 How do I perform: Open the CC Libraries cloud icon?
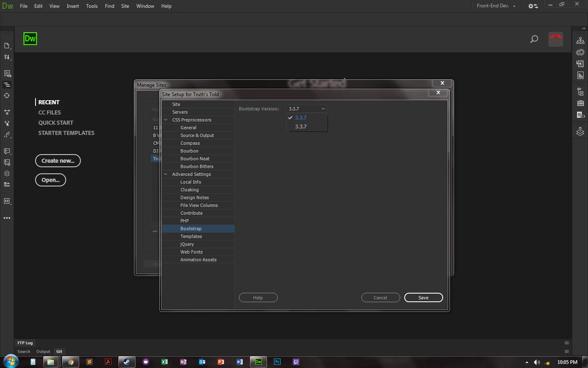click(x=580, y=52)
